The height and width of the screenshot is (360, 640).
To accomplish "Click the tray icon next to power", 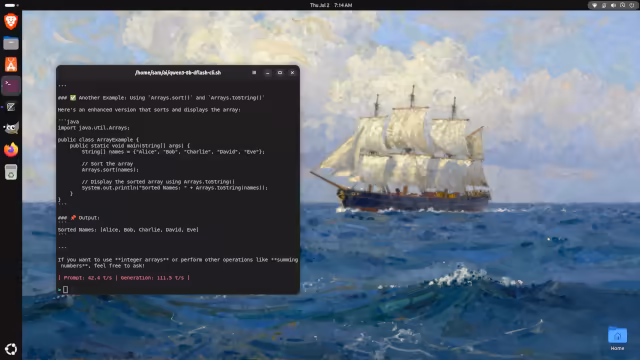I will pos(622,5).
